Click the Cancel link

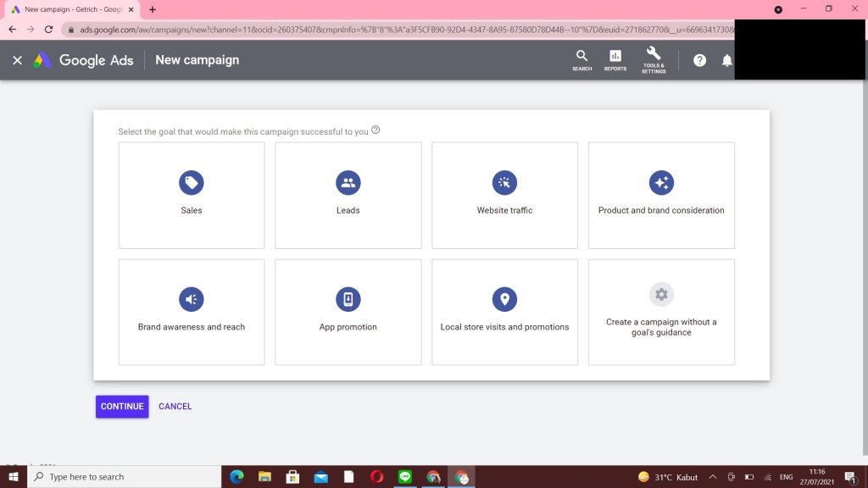(175, 407)
